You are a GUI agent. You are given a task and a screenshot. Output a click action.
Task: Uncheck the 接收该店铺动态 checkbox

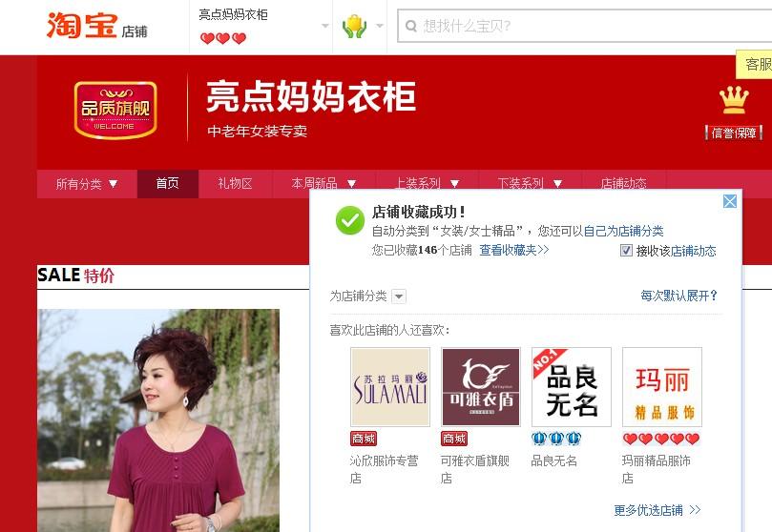coord(626,250)
